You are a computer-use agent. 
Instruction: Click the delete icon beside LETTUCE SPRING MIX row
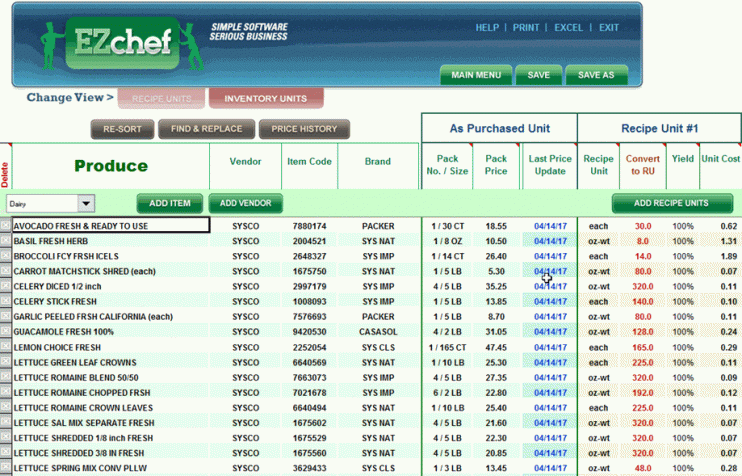(x=5, y=467)
